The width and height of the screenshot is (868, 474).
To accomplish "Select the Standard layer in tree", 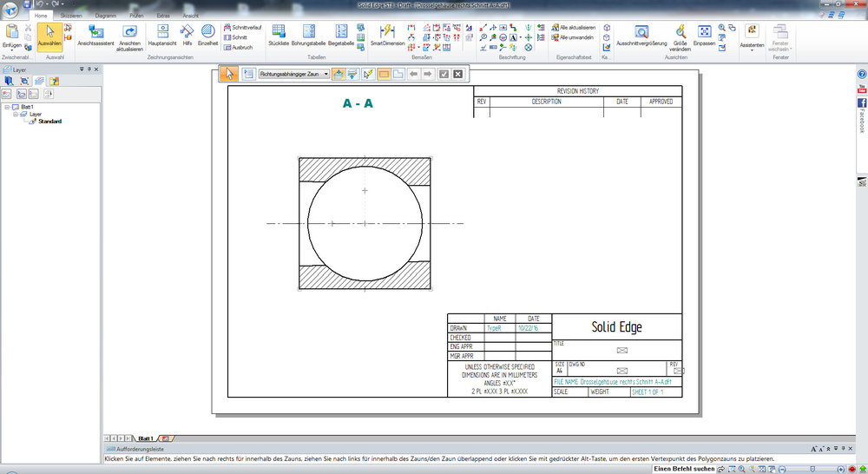I will 49,121.
